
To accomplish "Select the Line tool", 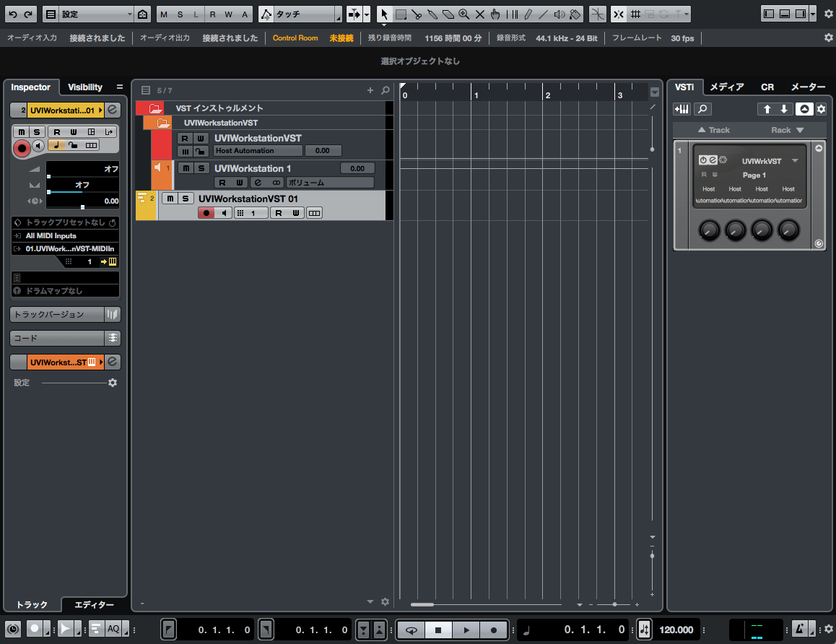I will (544, 14).
